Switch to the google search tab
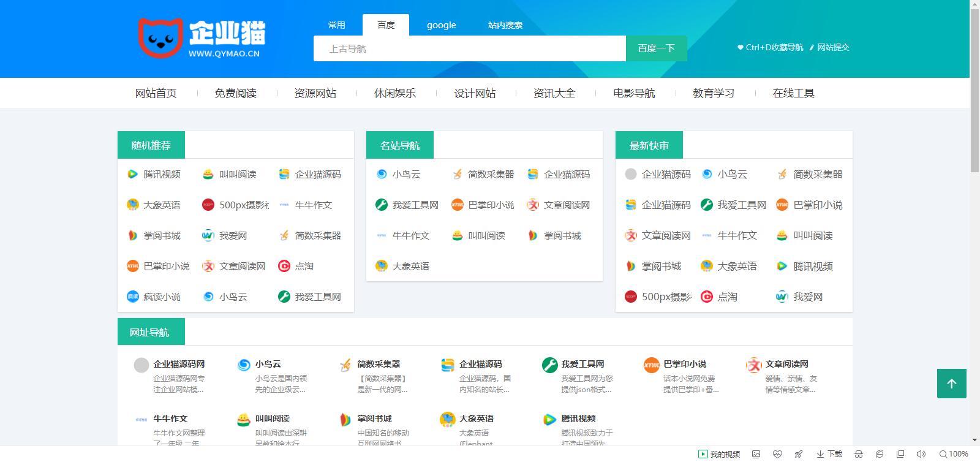 point(441,25)
